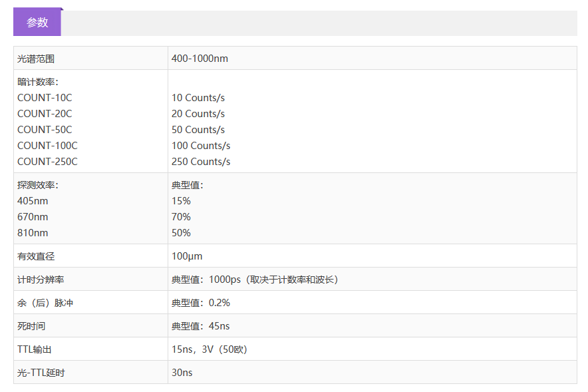This screenshot has height=392, width=588.
Task: Click the 有效直径 row label
Action: [x=36, y=256]
